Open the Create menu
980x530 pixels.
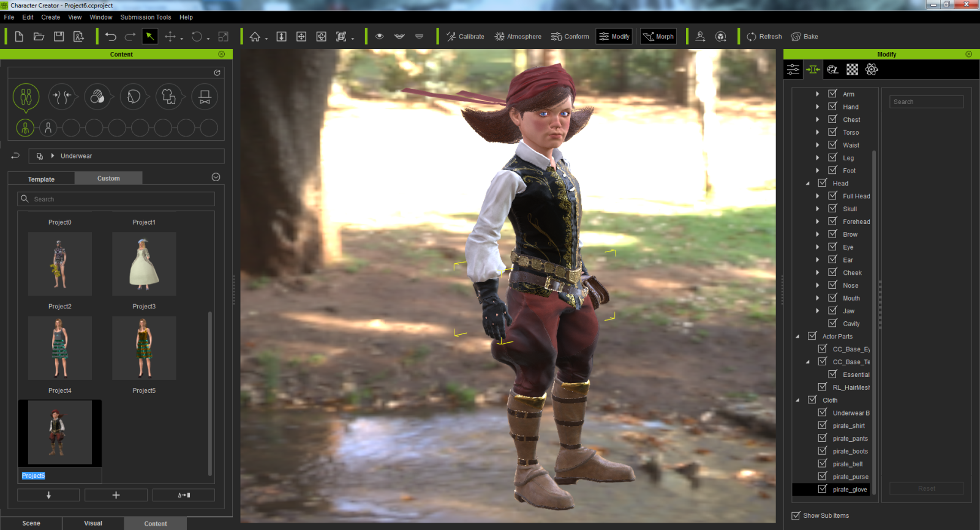pos(51,17)
